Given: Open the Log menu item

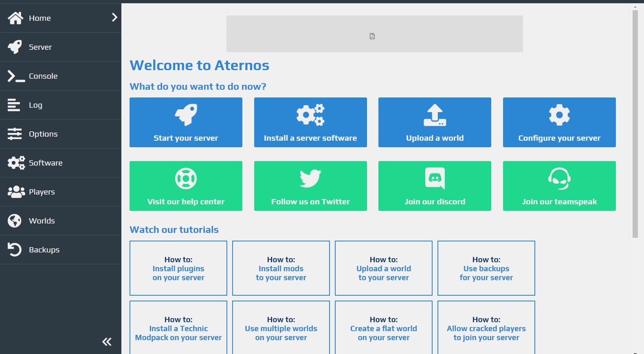Looking at the screenshot, I should [61, 105].
